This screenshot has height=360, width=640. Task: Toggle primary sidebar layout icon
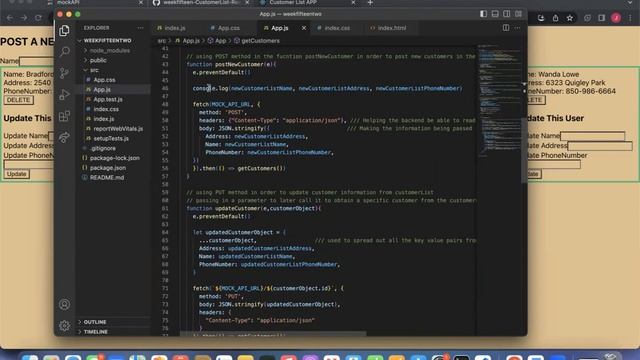(483, 14)
